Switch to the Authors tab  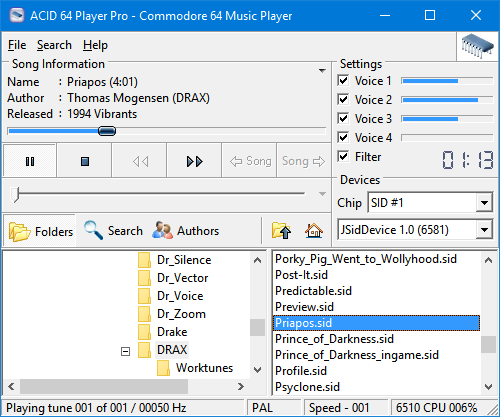tap(186, 230)
